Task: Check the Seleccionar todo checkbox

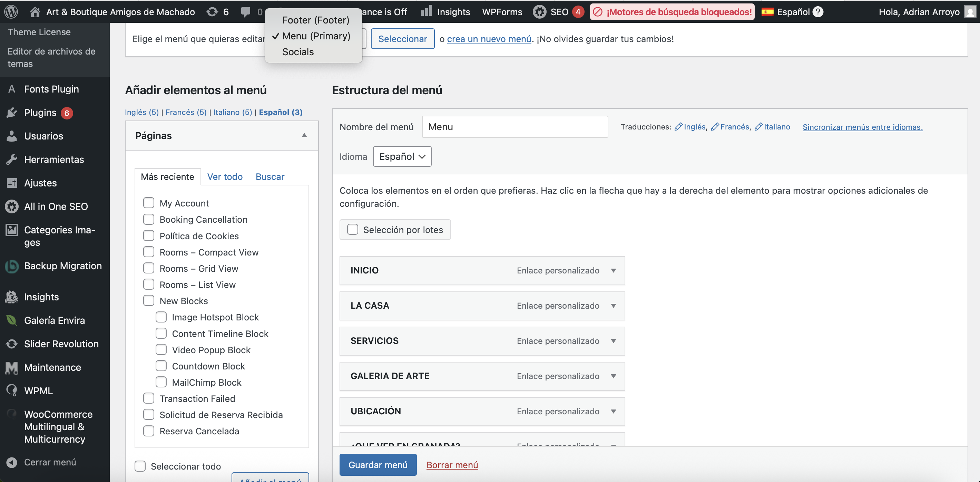Action: [140, 466]
